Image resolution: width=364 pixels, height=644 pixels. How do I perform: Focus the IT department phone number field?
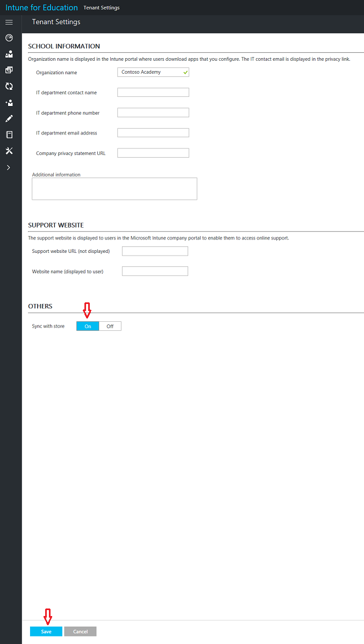coord(153,112)
